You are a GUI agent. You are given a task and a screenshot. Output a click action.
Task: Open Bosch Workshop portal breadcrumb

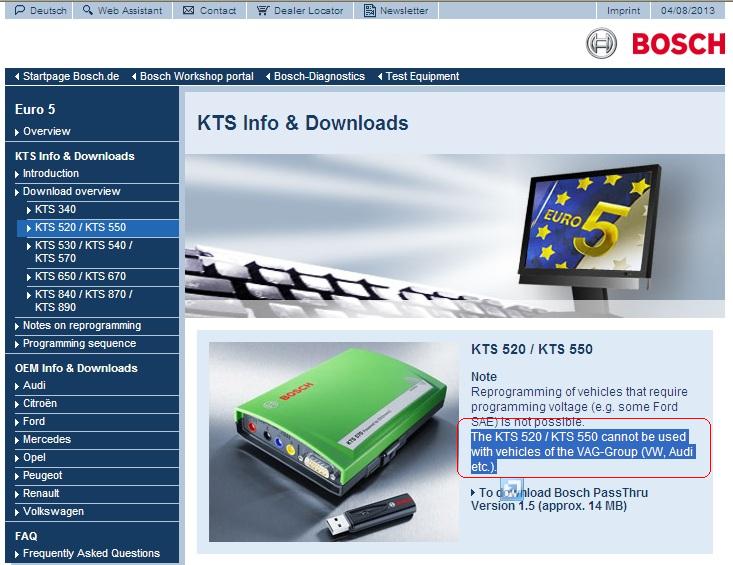196,76
